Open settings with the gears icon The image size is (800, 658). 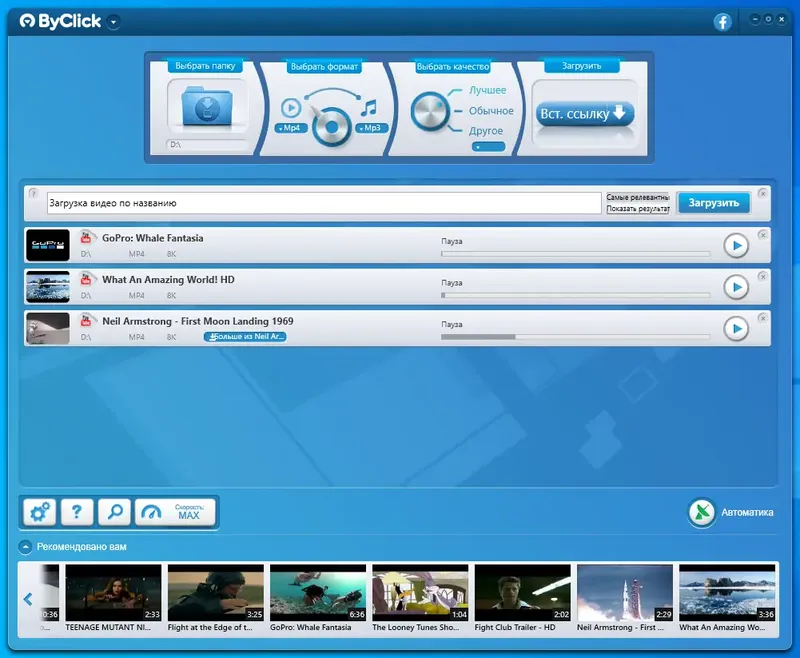39,512
